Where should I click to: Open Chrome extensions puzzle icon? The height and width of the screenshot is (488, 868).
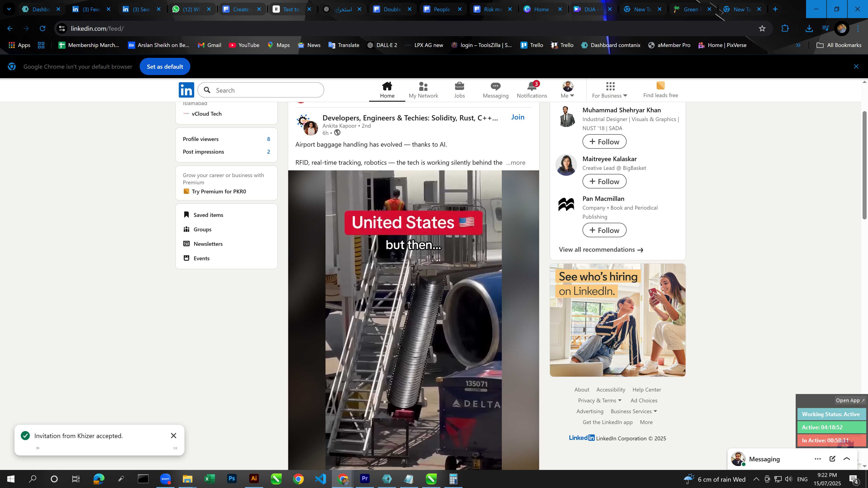click(785, 29)
